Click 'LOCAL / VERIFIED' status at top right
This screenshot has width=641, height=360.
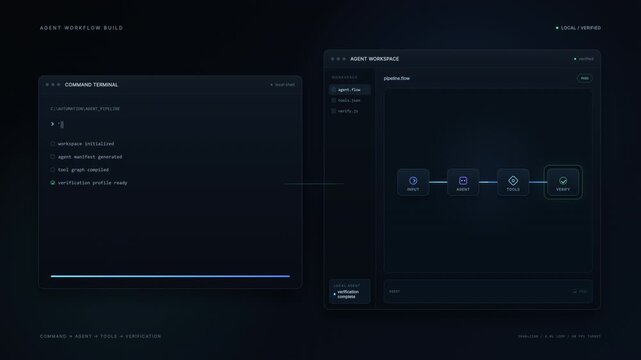point(578,28)
